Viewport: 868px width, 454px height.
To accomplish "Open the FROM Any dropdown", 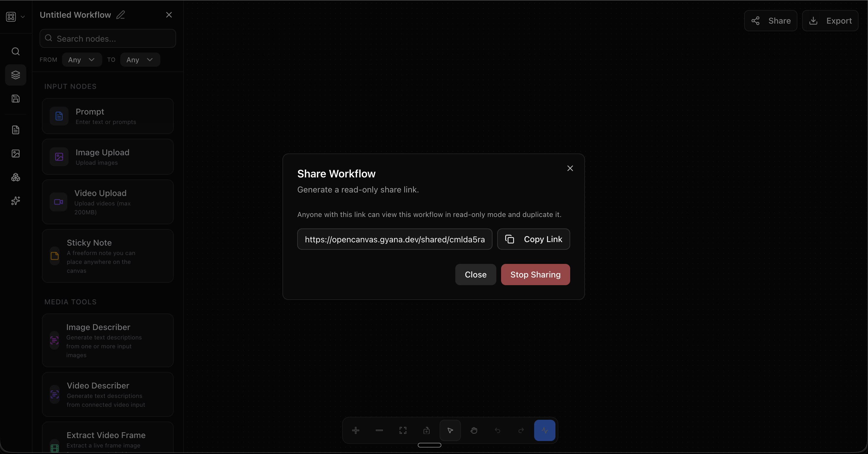I will pyautogui.click(x=82, y=60).
